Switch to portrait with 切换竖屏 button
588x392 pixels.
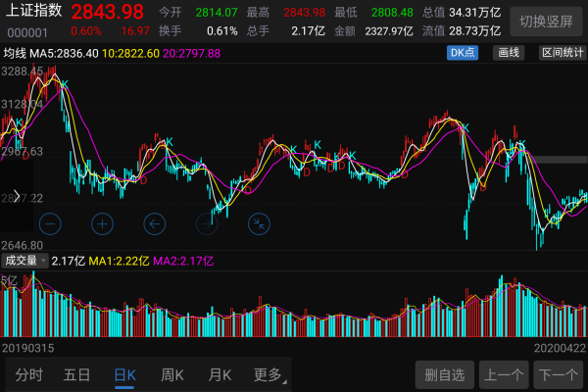[x=546, y=22]
